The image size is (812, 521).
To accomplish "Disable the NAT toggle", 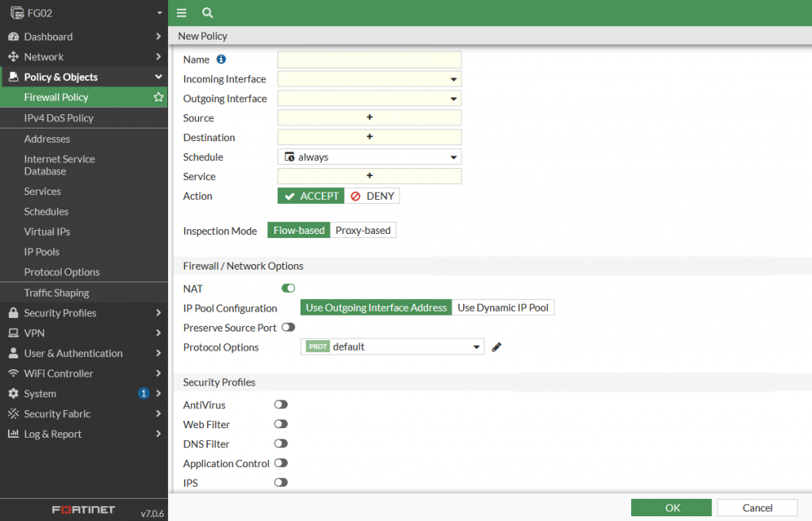I will point(288,289).
